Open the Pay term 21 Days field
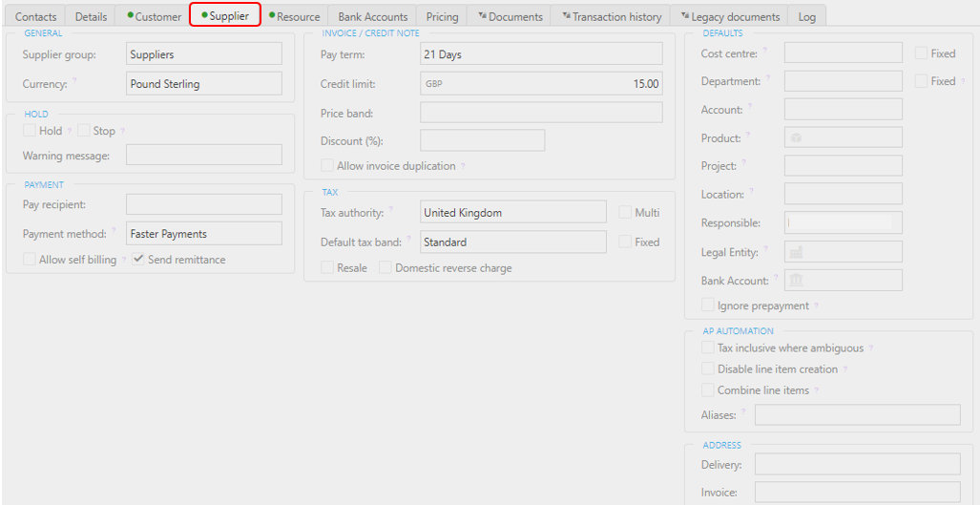The image size is (980, 505). tap(541, 53)
